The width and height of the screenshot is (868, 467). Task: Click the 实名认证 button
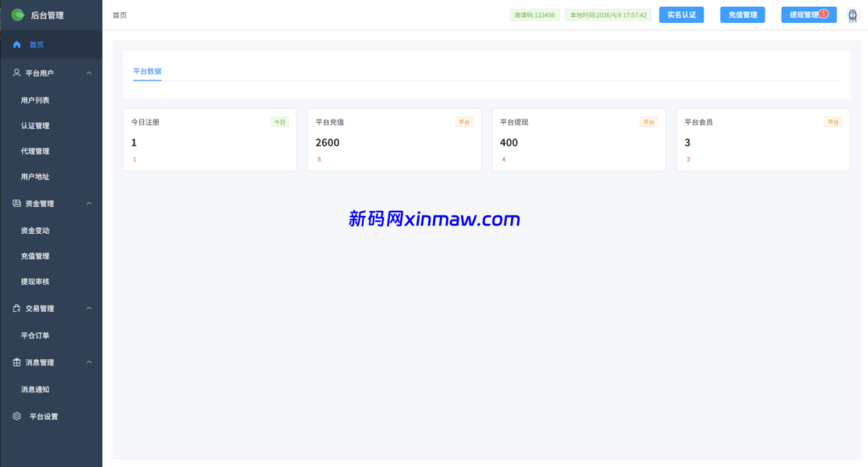(x=682, y=15)
